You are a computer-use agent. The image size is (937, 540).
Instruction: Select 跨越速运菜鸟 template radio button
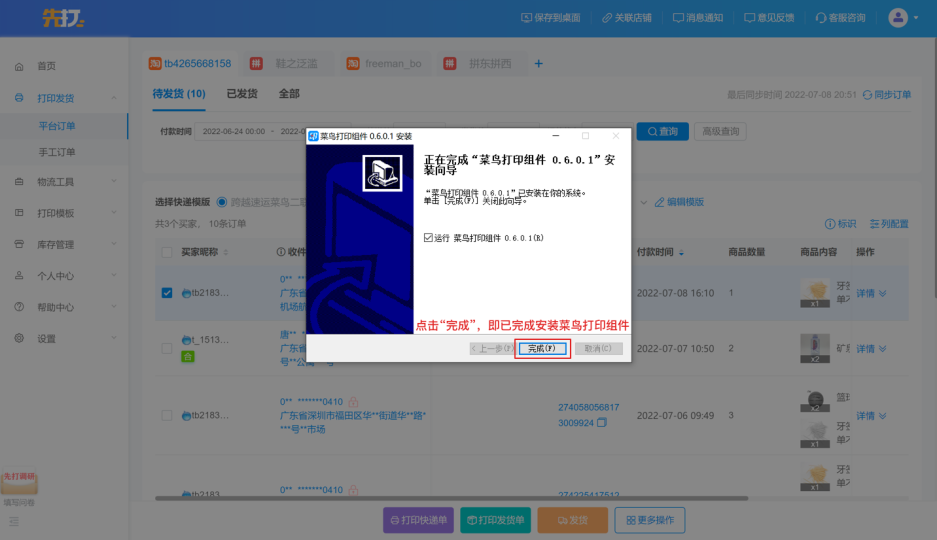click(222, 202)
